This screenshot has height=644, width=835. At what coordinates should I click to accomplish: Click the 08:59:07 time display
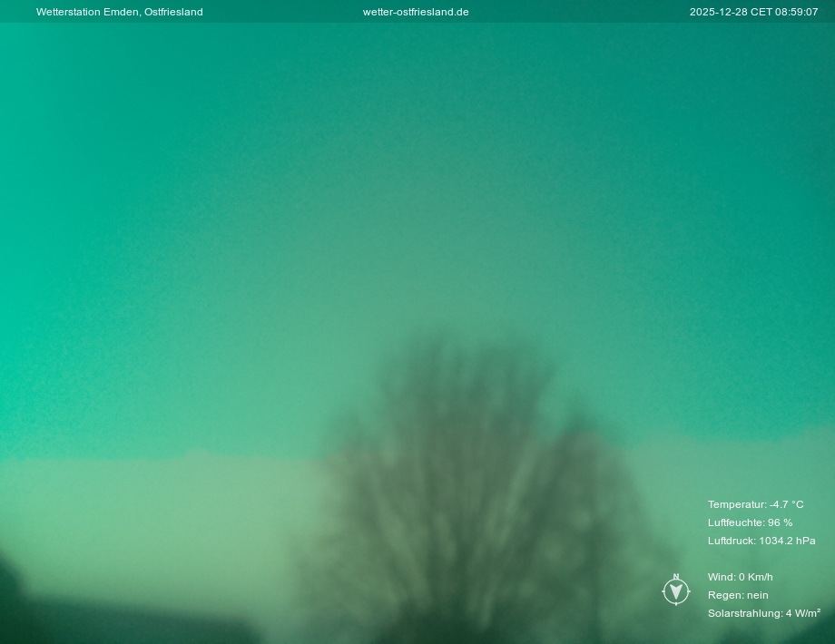(x=797, y=12)
